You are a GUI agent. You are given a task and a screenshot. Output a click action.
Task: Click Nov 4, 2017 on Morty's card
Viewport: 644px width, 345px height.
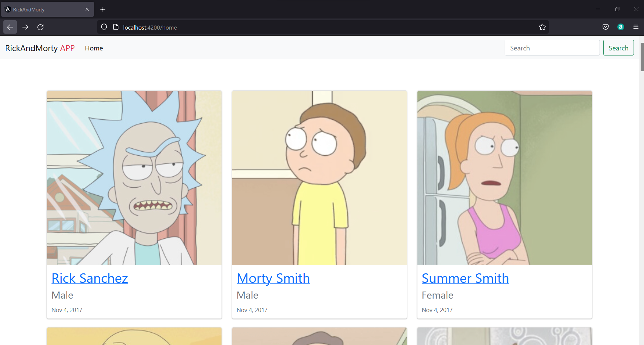(252, 310)
